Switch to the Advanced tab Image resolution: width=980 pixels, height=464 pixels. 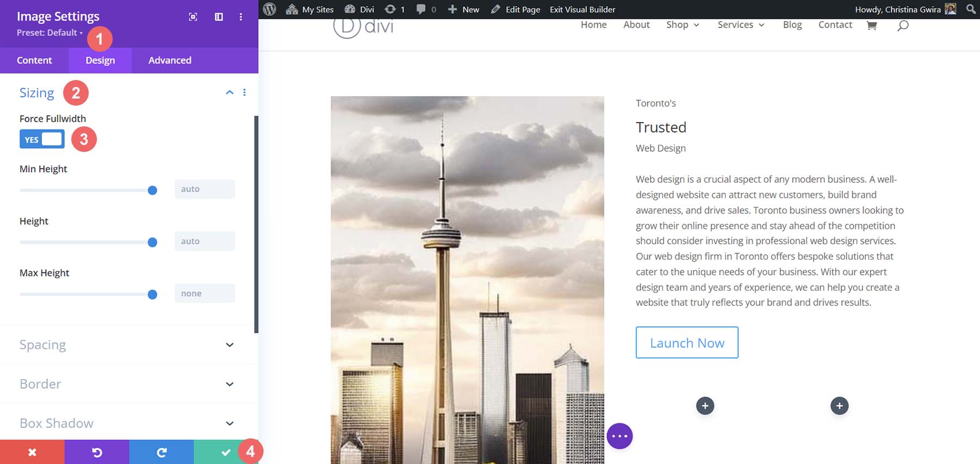click(170, 60)
